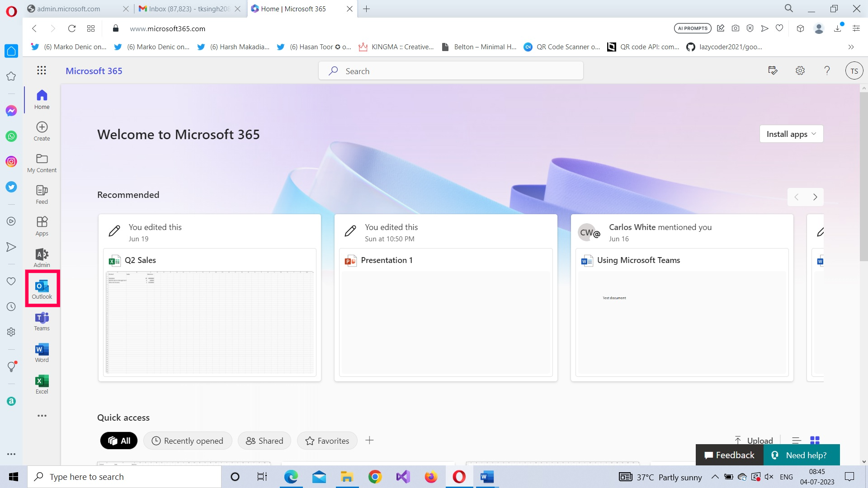868x488 pixels.
Task: Reload the current page
Action: click(x=71, y=28)
